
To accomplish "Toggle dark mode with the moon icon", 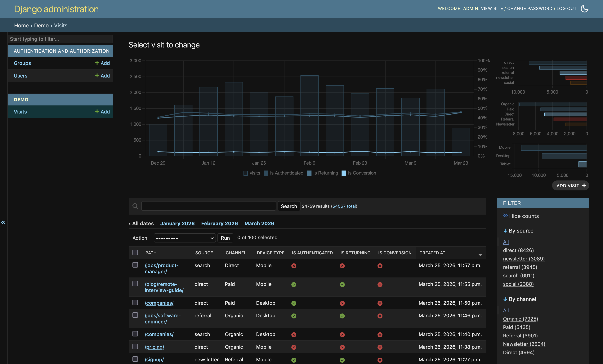I will pos(585,9).
